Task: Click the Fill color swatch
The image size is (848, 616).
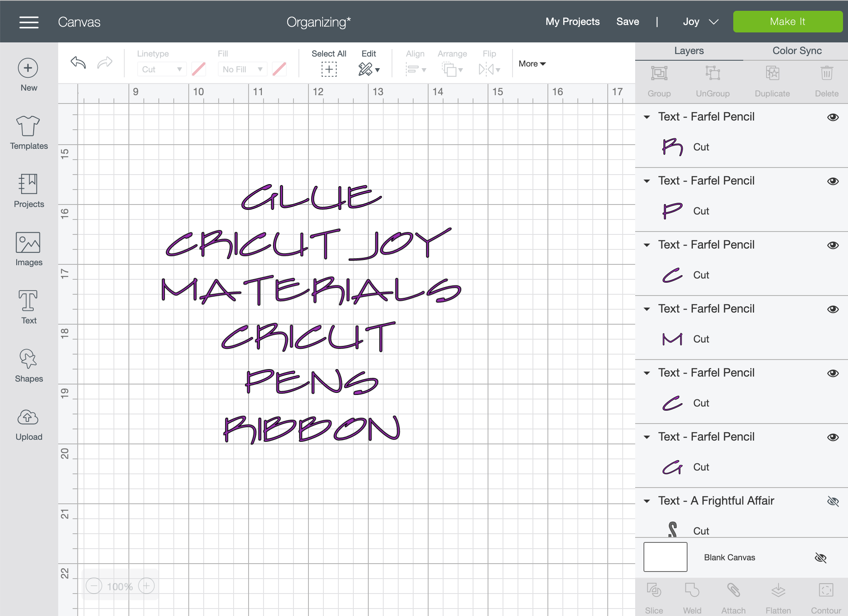Action: point(279,69)
